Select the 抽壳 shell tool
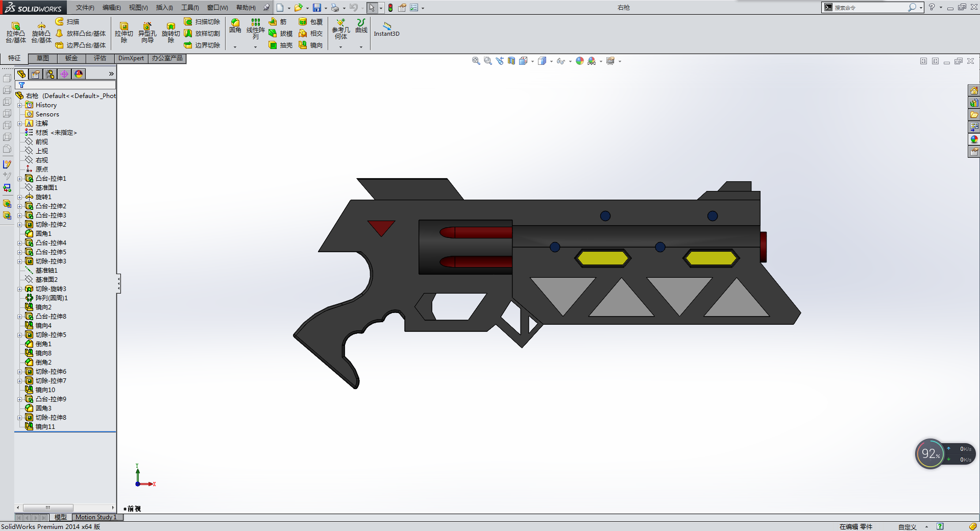980x531 pixels. (x=281, y=45)
